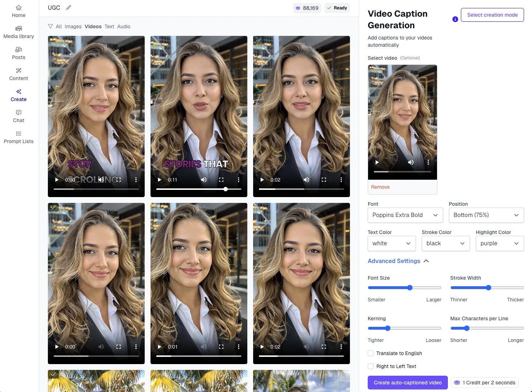This screenshot has height=392, width=532.
Task: Enable Translate to English
Action: [370, 353]
